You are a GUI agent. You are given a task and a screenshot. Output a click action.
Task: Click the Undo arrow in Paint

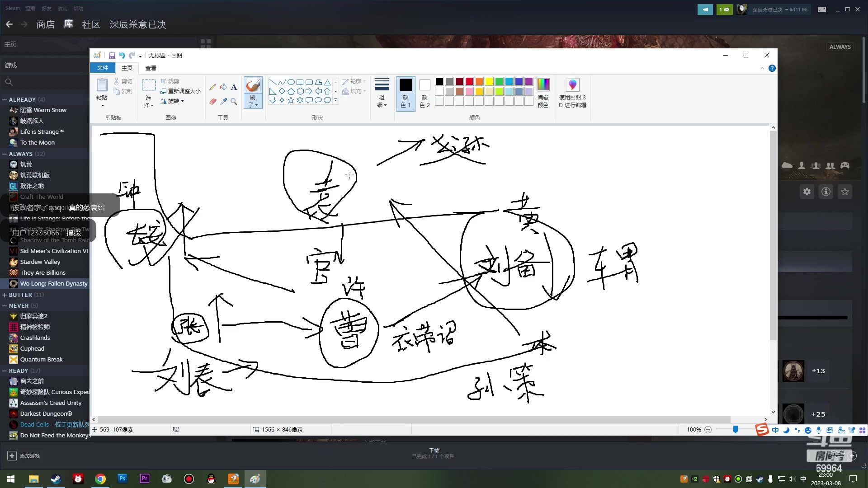tap(122, 55)
